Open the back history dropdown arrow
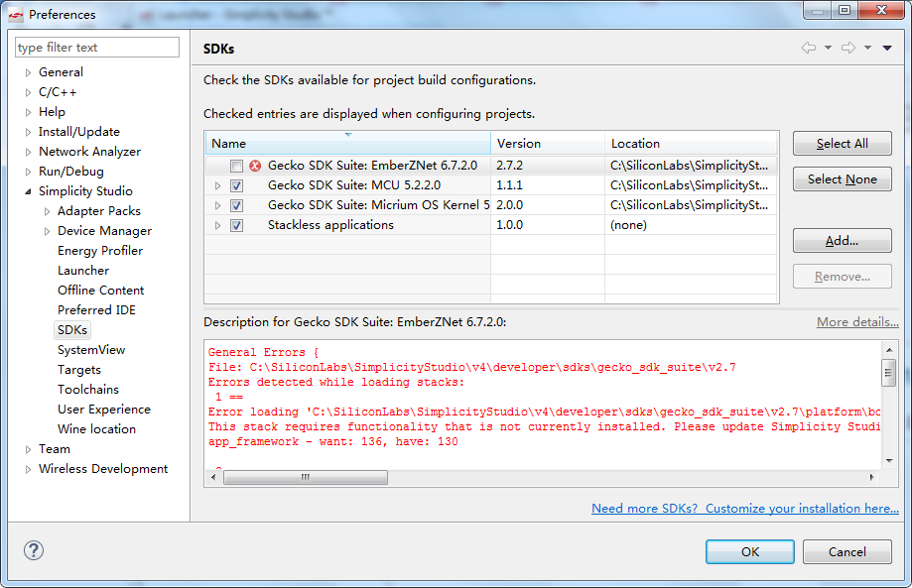The width and height of the screenshot is (912, 588). 828,48
